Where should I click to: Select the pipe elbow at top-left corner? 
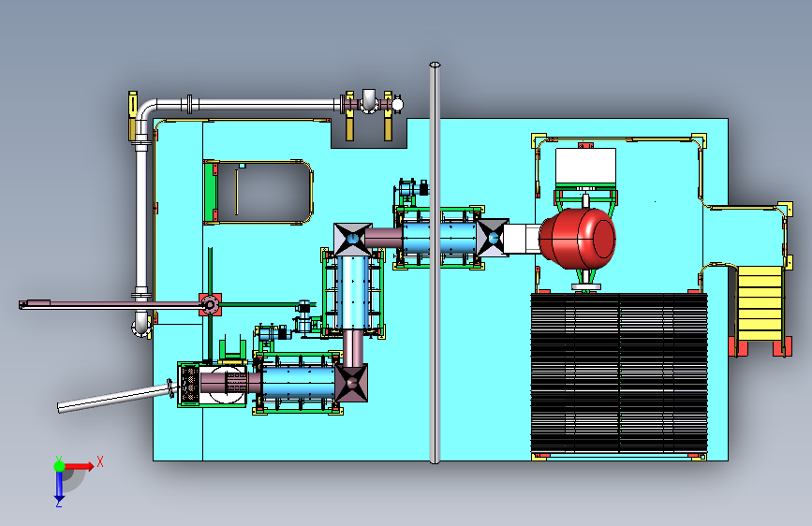pyautogui.click(x=145, y=111)
